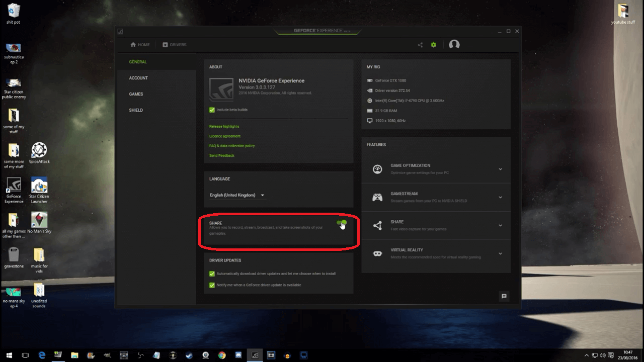644x362 pixels.
Task: Click the Share feature icon in Features
Action: click(377, 225)
